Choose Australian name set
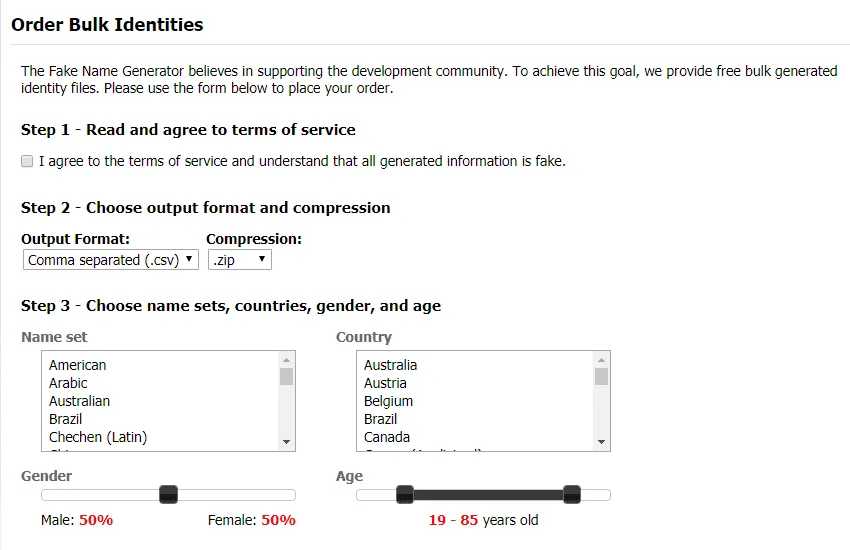Image resolution: width=850 pixels, height=550 pixels. pyautogui.click(x=80, y=401)
